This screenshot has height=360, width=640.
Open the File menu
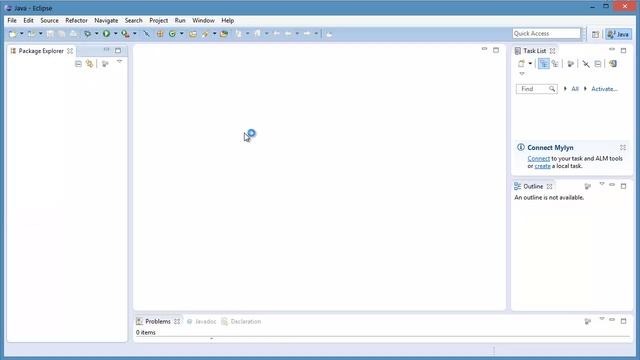coord(12,20)
